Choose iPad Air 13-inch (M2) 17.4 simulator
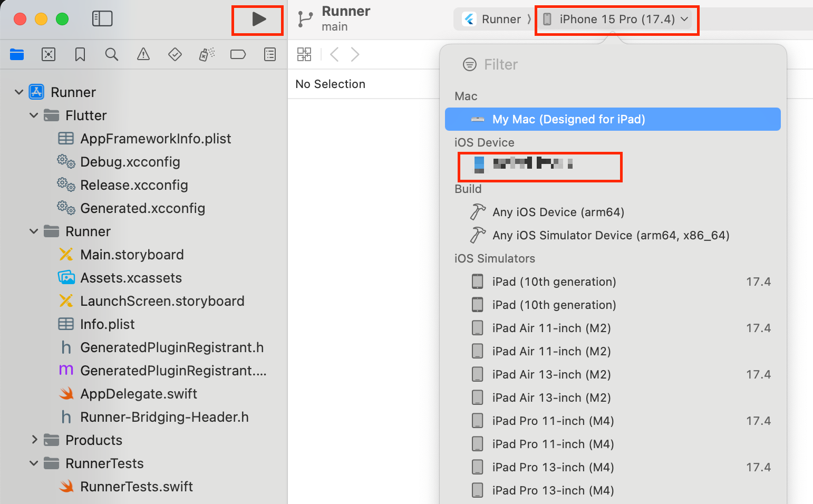 [613, 374]
